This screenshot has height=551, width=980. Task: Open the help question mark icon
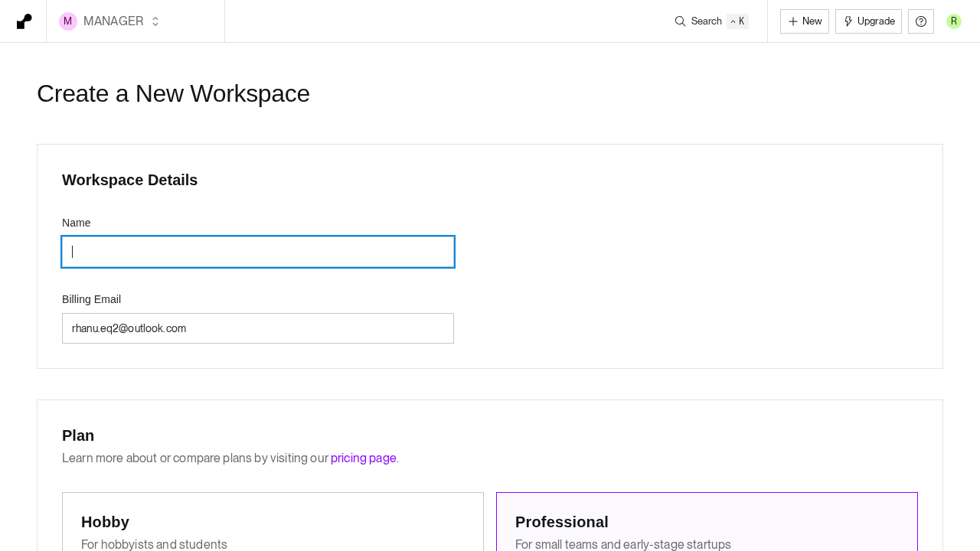(x=921, y=21)
